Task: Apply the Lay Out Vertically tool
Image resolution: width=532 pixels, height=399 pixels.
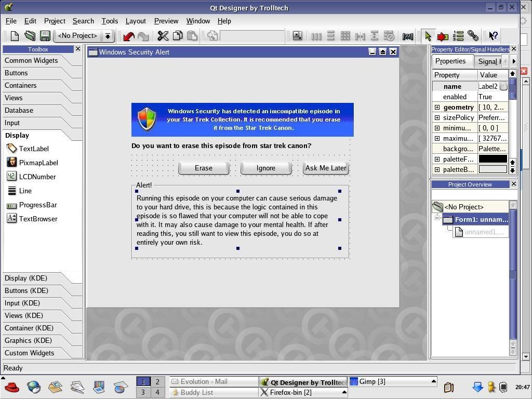Action: point(331,36)
